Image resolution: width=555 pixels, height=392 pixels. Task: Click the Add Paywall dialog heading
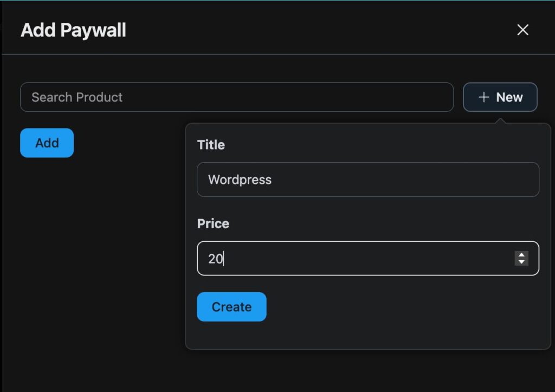point(73,30)
